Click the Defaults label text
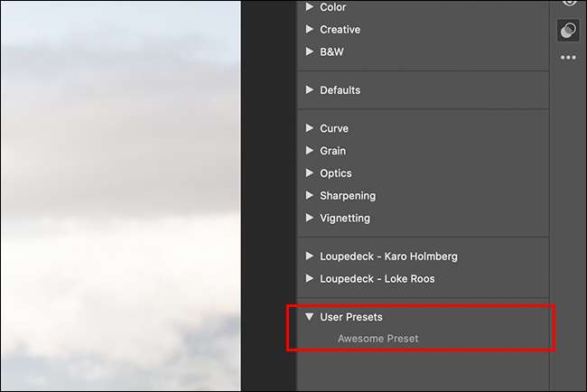Viewport: 587px width, 392px height. point(340,90)
